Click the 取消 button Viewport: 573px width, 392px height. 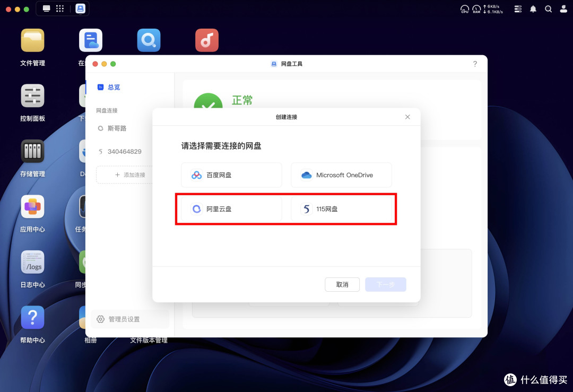click(x=342, y=285)
